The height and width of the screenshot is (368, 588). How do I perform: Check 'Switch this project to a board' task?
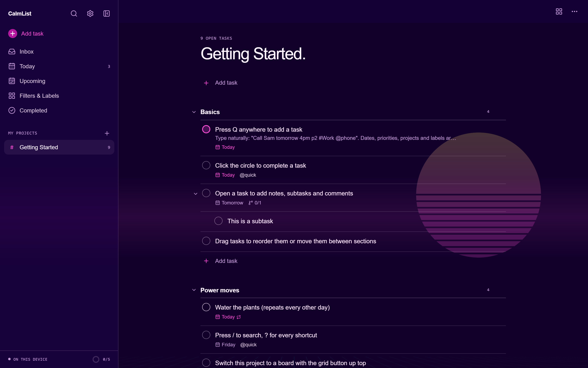coord(206,363)
